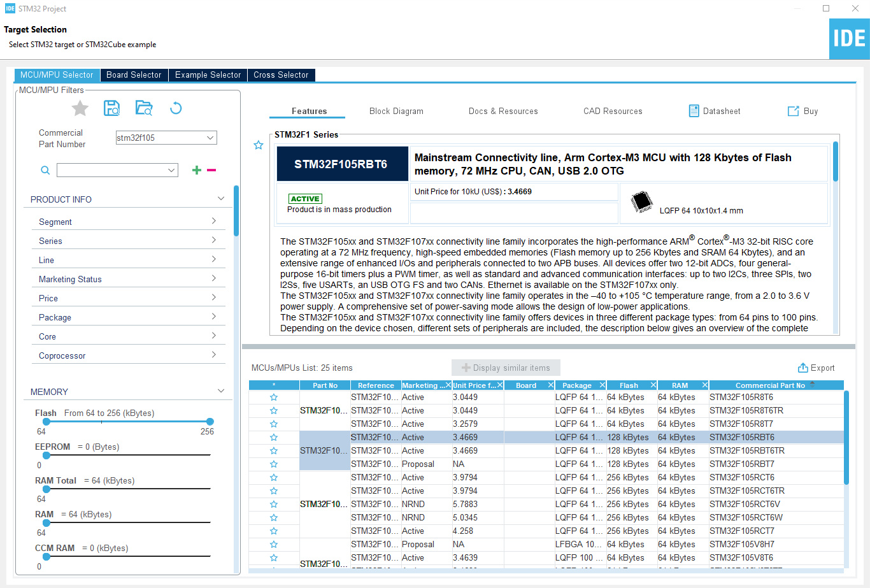Click the save search icon in MCU/MPU Filters
This screenshot has width=870, height=588.
pyautogui.click(x=112, y=108)
